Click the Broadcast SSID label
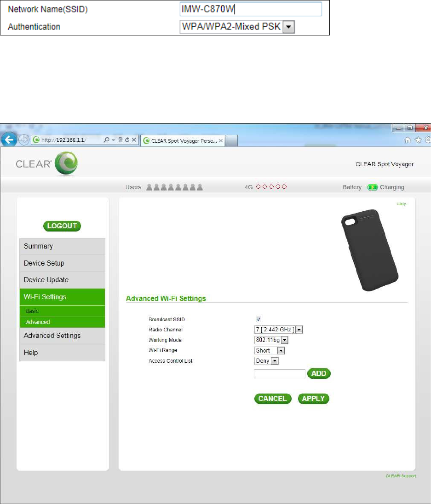This screenshot has height=504, width=431. coord(167,319)
